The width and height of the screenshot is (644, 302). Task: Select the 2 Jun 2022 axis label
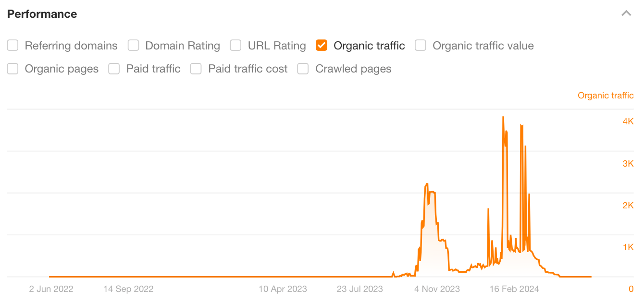click(51, 289)
